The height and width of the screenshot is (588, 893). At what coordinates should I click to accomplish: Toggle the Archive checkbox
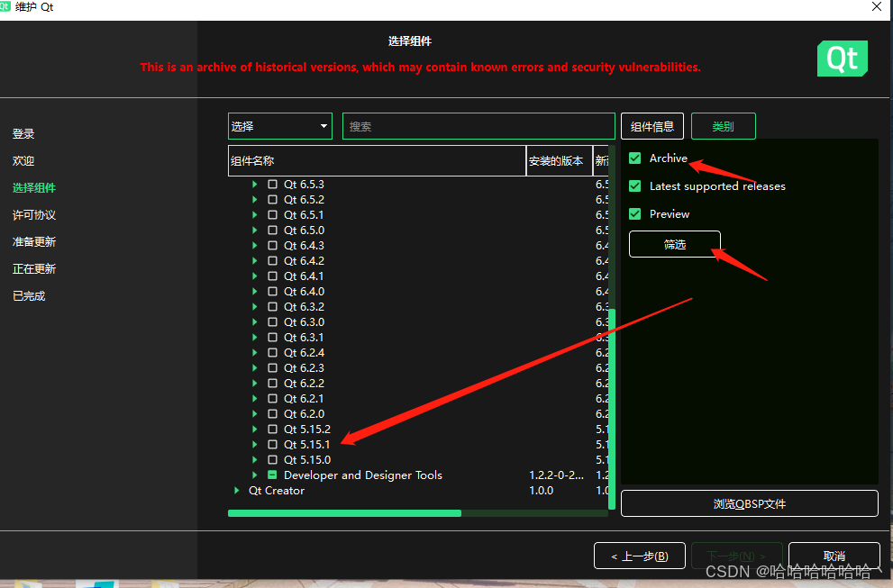coord(635,158)
